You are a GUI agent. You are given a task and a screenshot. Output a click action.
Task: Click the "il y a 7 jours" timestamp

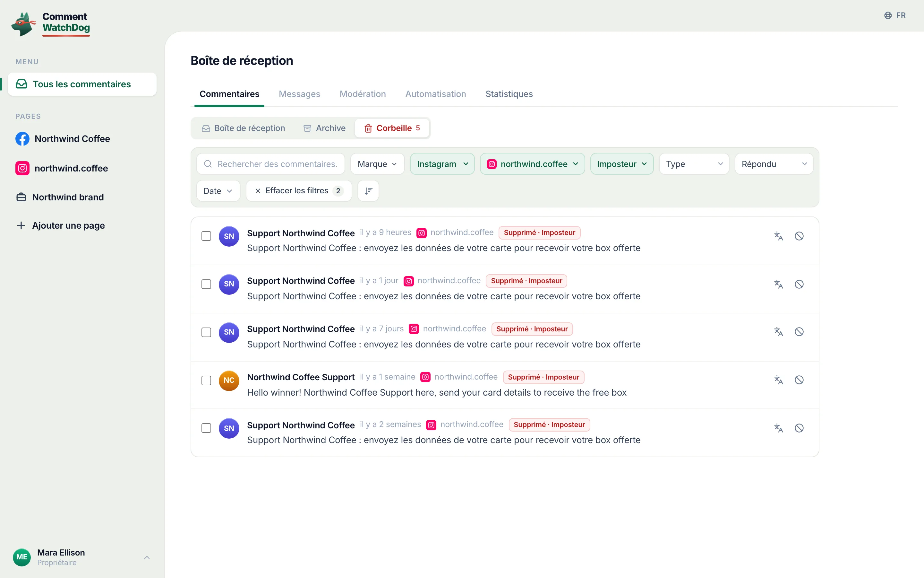tap(381, 328)
